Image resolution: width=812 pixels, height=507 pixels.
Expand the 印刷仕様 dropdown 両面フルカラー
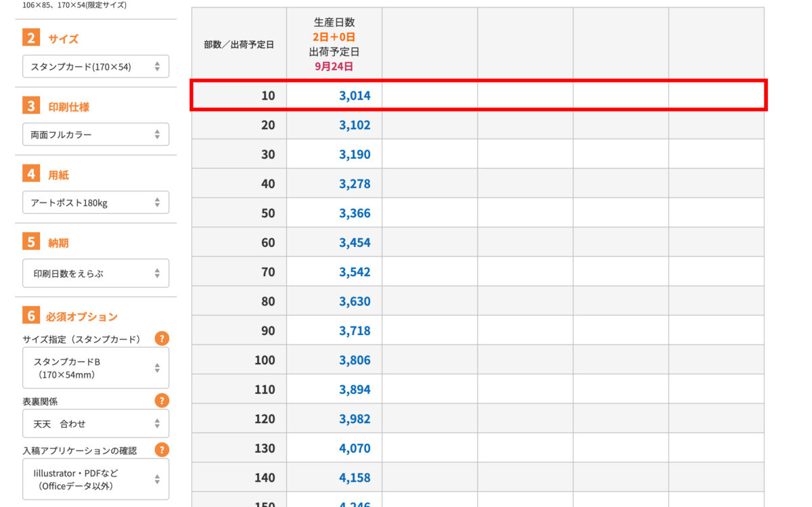(95, 135)
